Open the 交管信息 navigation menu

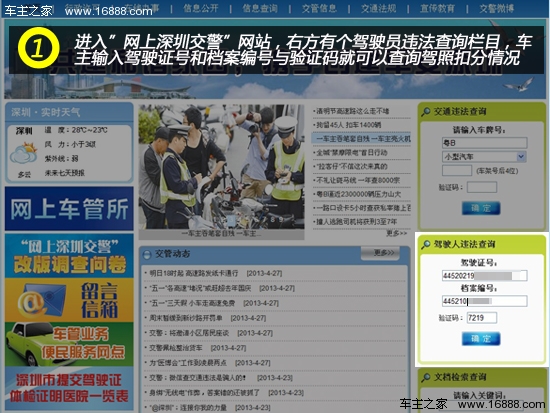point(319,8)
